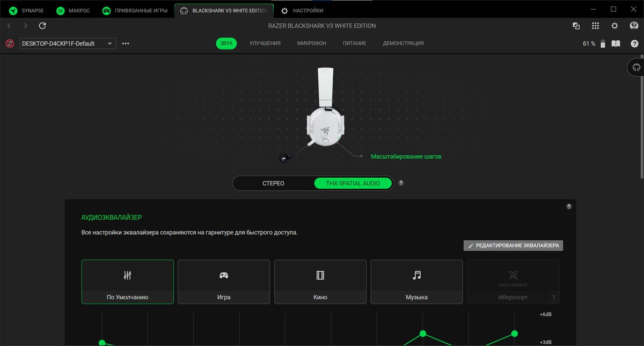This screenshot has width=644, height=346.
Task: Open the modules grid icon
Action: pyautogui.click(x=595, y=26)
